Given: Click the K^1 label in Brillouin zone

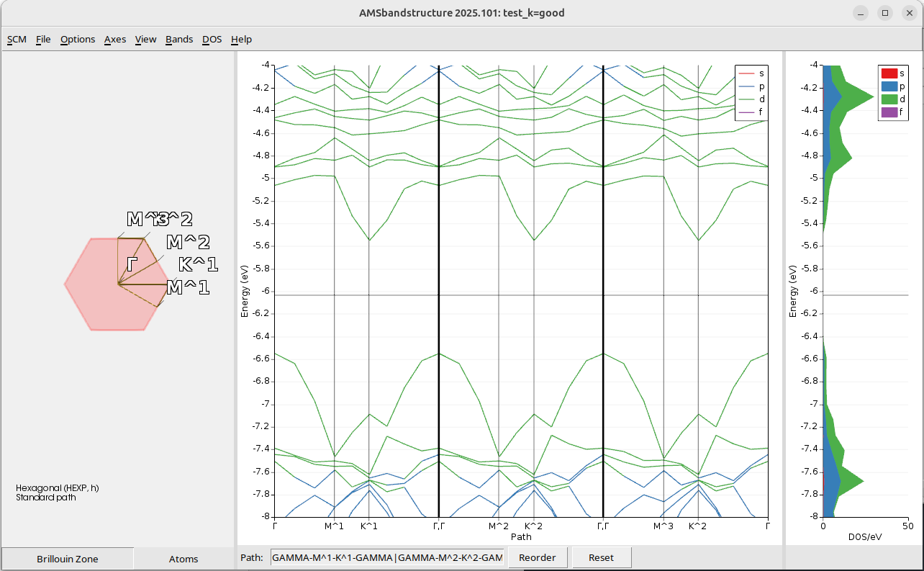Looking at the screenshot, I should click(197, 265).
